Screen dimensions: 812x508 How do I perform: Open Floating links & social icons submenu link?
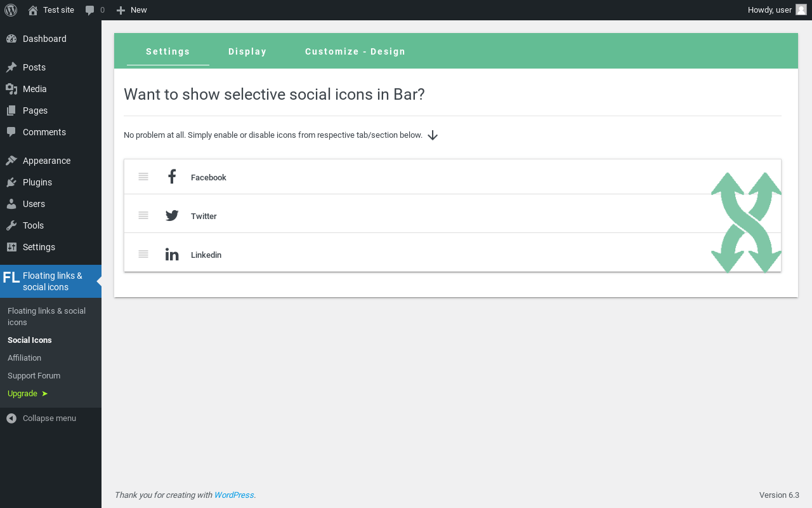coord(51,316)
